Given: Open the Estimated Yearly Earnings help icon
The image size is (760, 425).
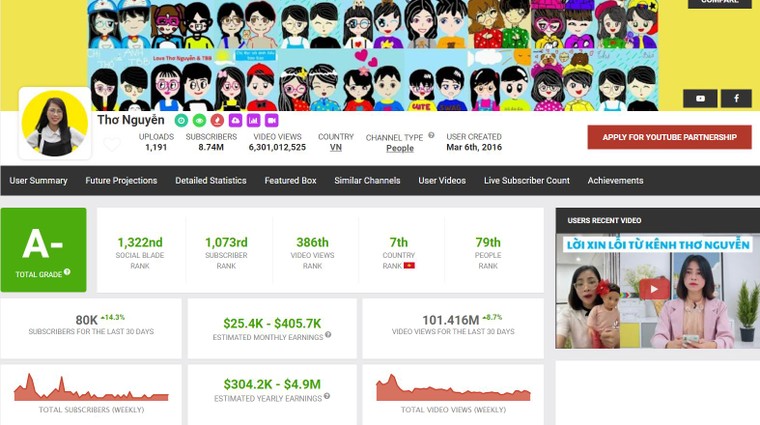Looking at the screenshot, I should [x=327, y=396].
